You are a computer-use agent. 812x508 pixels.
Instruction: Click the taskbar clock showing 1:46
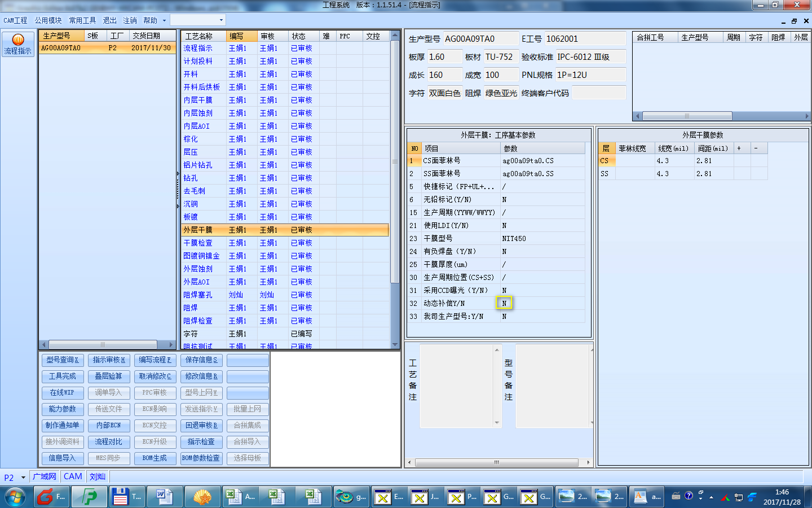(x=782, y=497)
